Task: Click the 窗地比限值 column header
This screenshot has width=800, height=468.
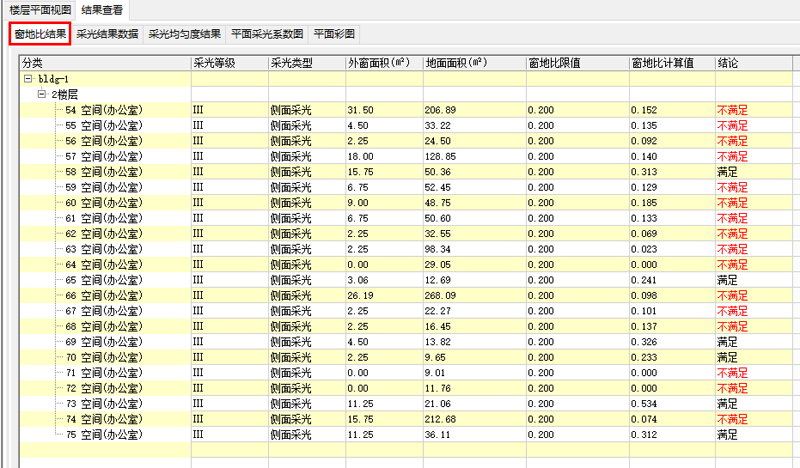Action: [x=578, y=63]
